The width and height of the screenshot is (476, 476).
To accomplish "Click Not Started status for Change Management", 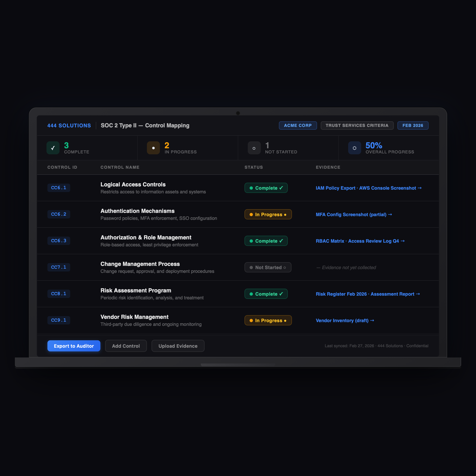I will (x=268, y=267).
